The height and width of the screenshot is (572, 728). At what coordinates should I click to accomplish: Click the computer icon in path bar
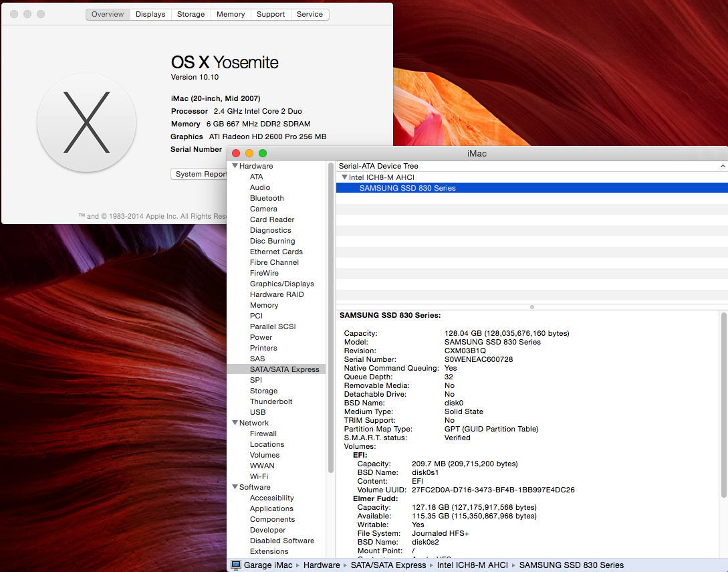tap(236, 565)
